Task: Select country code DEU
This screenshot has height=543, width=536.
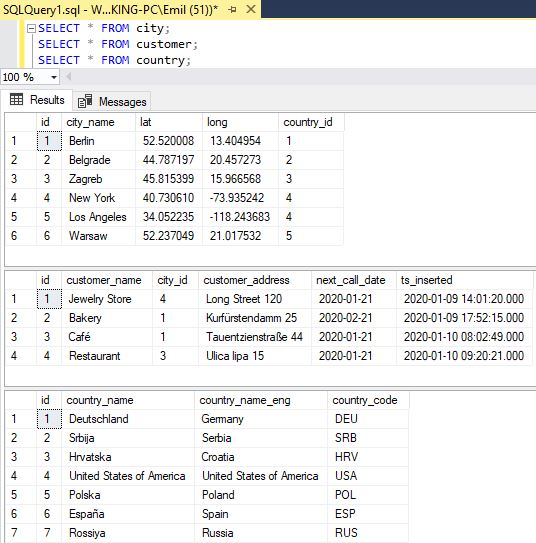Action: coord(368,419)
